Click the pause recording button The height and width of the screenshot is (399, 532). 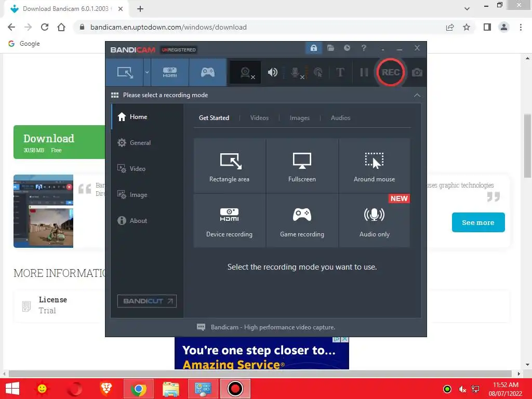pos(364,72)
